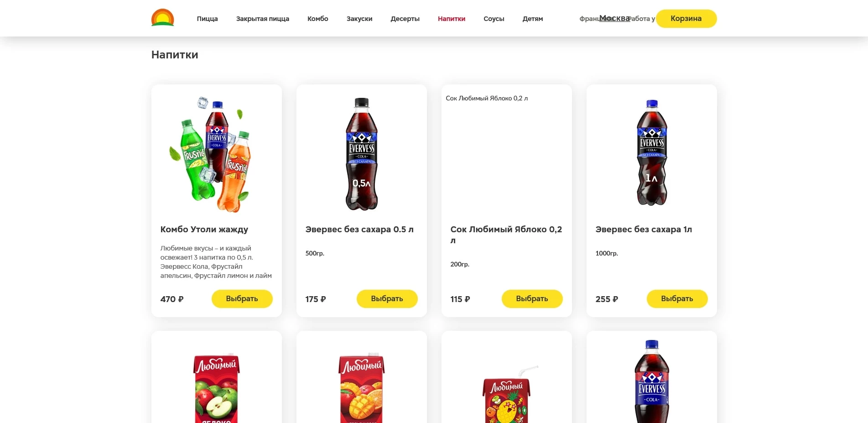868x423 pixels.
Task: Select the Комбо menu item
Action: [318, 19]
